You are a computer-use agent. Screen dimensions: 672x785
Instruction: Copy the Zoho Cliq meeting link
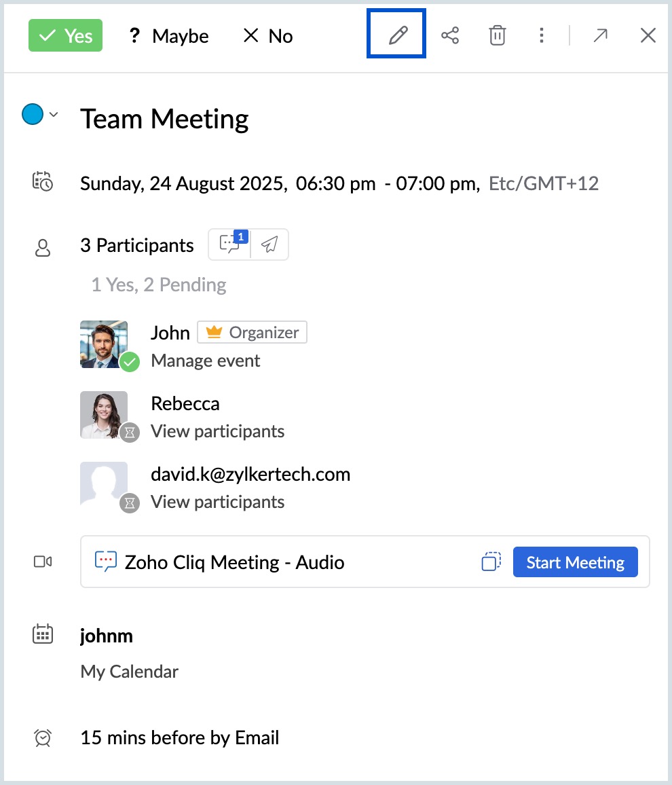tap(491, 562)
